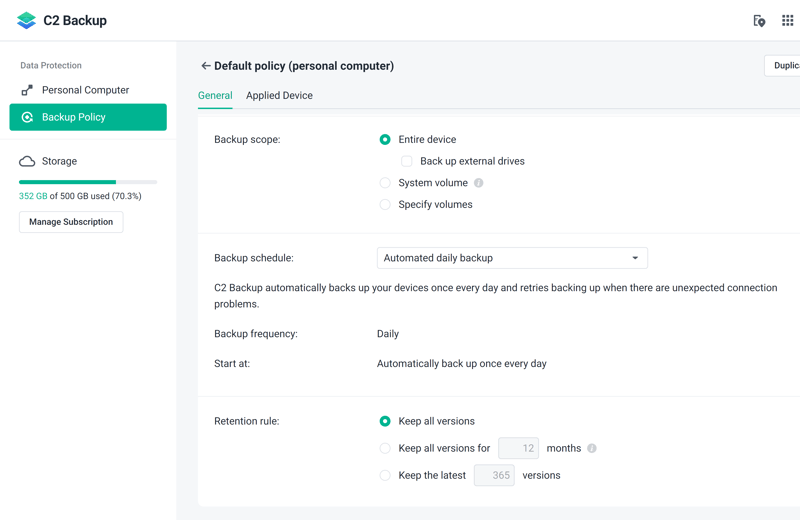The height and width of the screenshot is (520, 800).
Task: Open the apps grid icon
Action: 787,20
